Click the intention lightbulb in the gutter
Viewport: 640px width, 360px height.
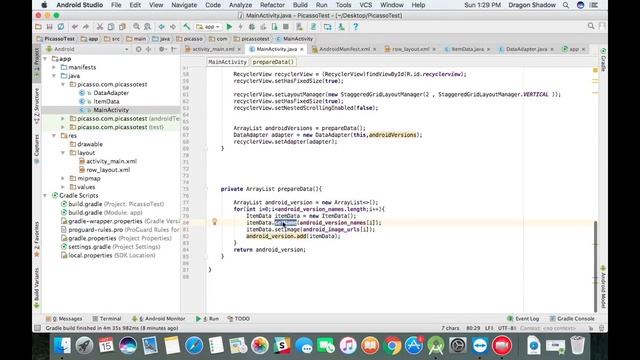point(214,222)
